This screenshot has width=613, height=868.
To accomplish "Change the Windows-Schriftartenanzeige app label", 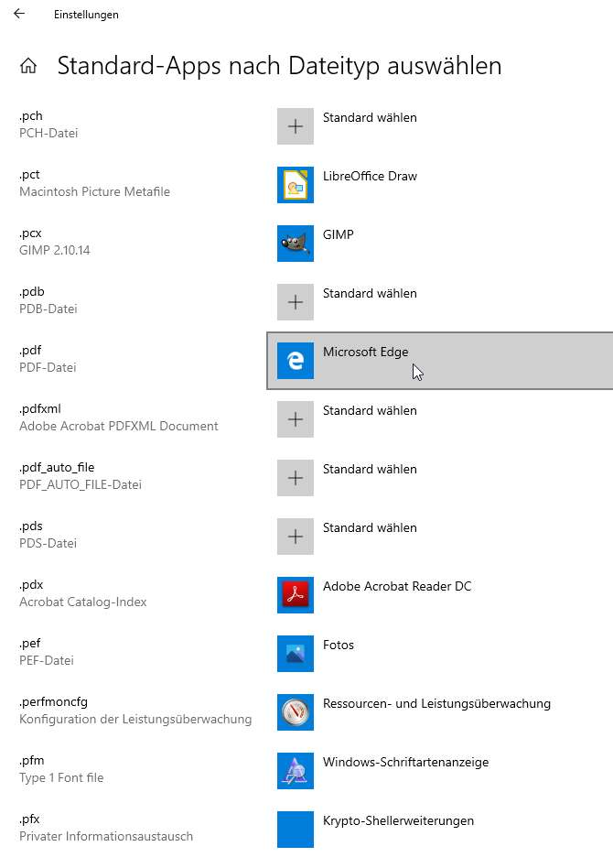I will (x=405, y=763).
